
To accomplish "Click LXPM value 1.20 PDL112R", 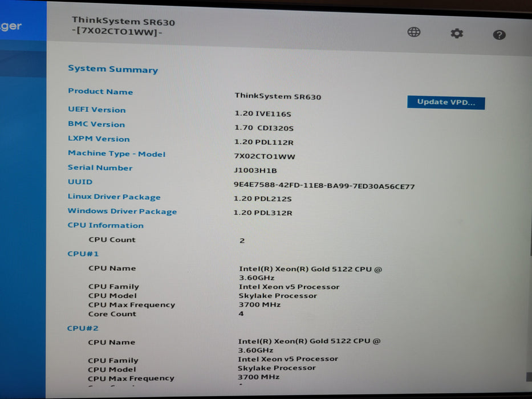I will click(x=263, y=142).
